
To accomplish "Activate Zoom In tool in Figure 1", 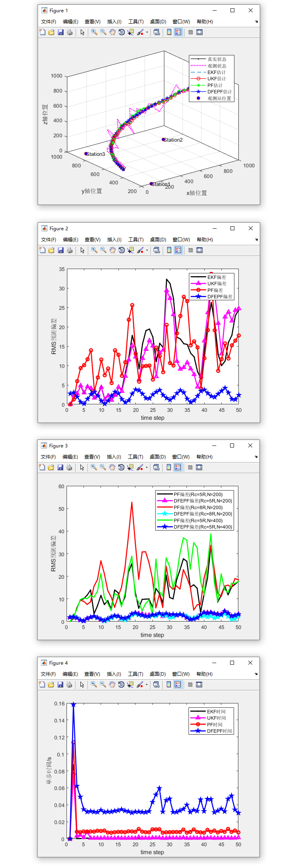I will 94,32.
